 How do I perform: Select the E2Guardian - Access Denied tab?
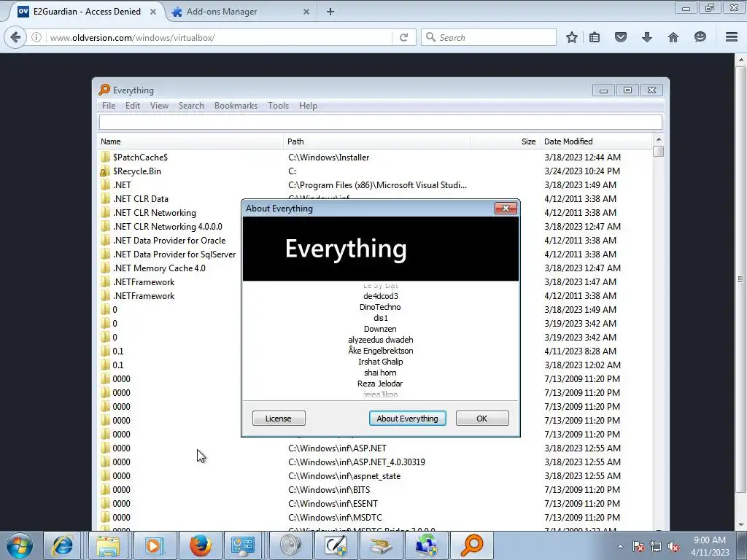87,12
